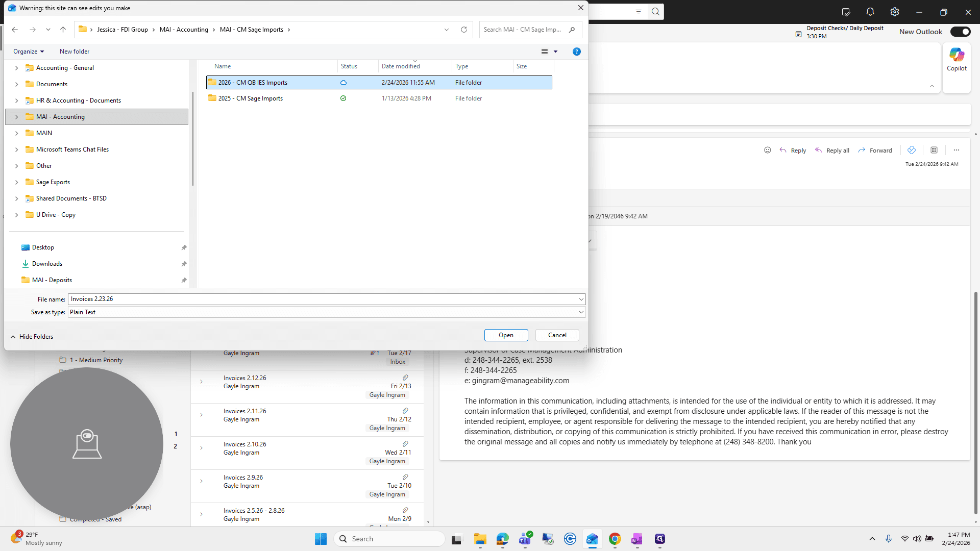
Task: Open address bar history dropdown
Action: [x=447, y=30]
